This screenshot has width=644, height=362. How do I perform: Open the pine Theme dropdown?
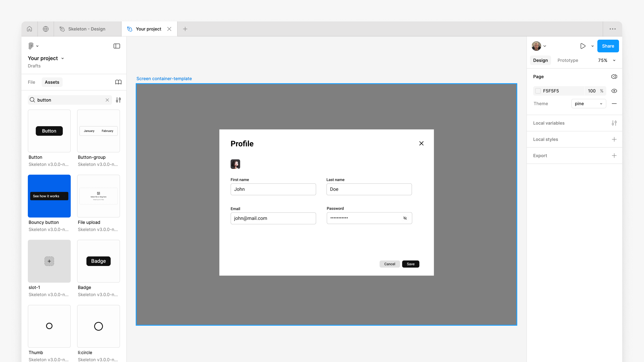(588, 104)
